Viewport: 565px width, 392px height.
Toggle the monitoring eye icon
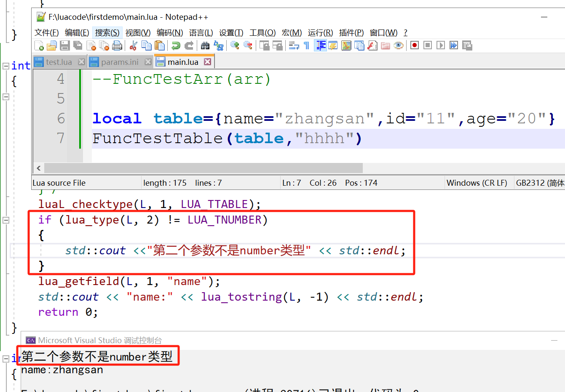[x=399, y=45]
